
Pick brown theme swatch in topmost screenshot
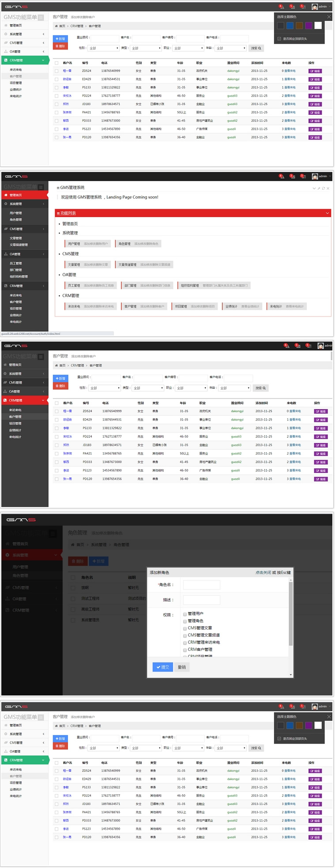coord(299,26)
